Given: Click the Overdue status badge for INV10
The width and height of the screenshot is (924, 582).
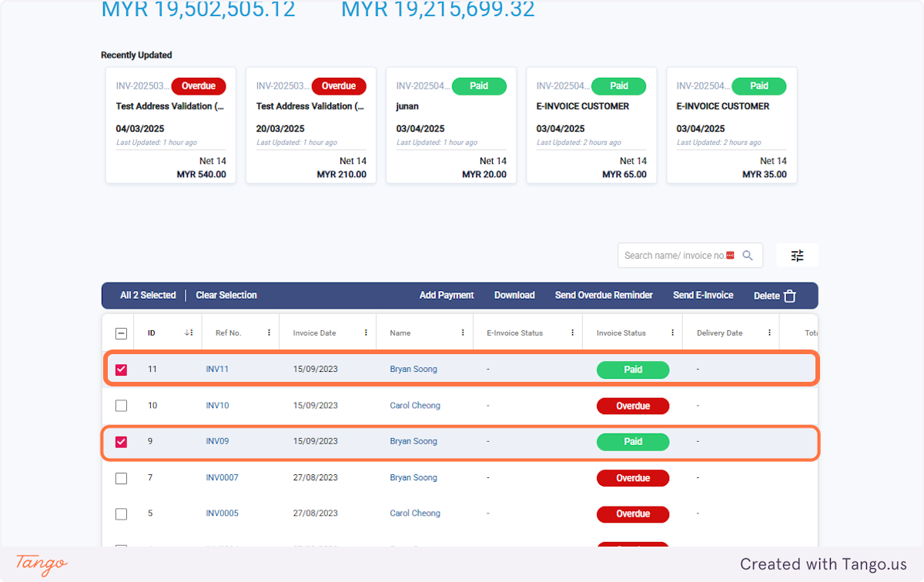Looking at the screenshot, I should pos(633,406).
